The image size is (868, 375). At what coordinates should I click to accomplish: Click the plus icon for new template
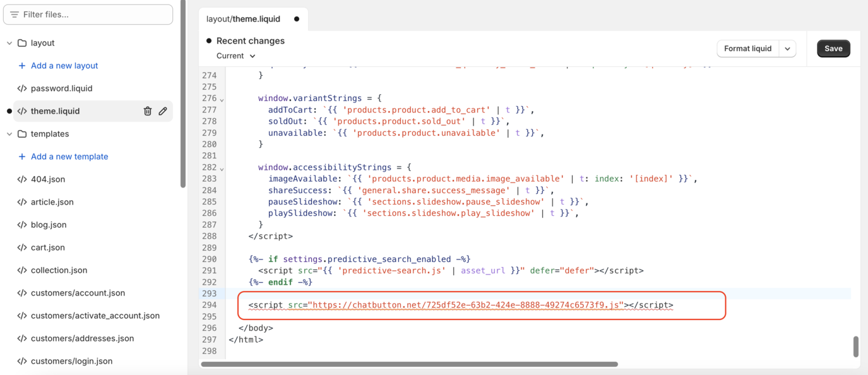pyautogui.click(x=22, y=157)
